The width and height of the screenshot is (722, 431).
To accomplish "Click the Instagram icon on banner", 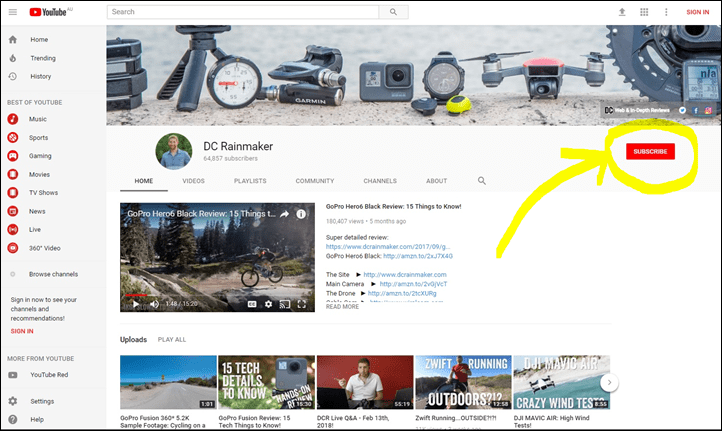I will click(x=708, y=110).
